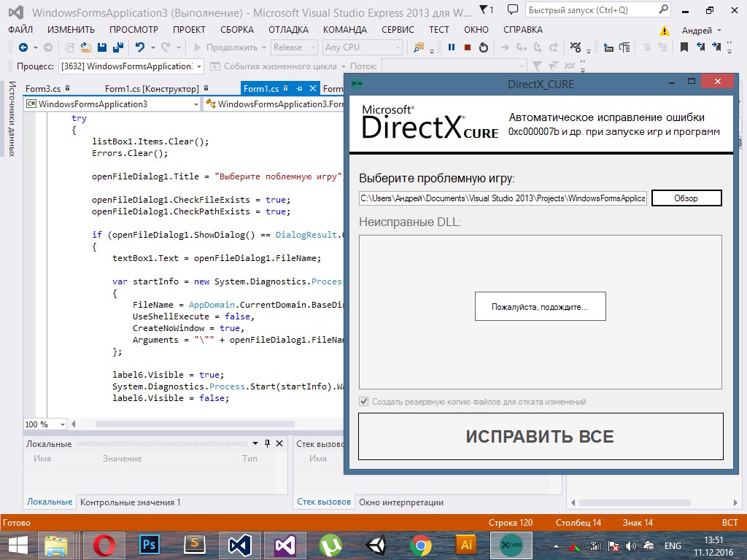This screenshot has width=747, height=560.
Task: Switch to Окно интерпретации tab
Action: pos(401,502)
